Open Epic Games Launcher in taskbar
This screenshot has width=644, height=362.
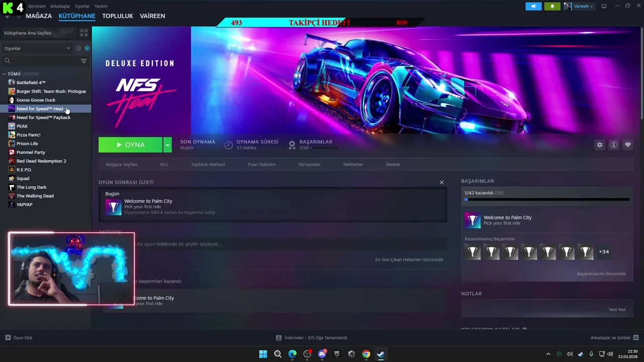(x=337, y=354)
